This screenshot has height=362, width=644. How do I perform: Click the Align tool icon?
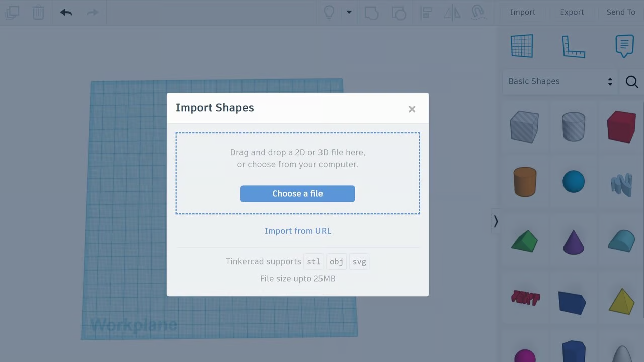click(x=426, y=12)
